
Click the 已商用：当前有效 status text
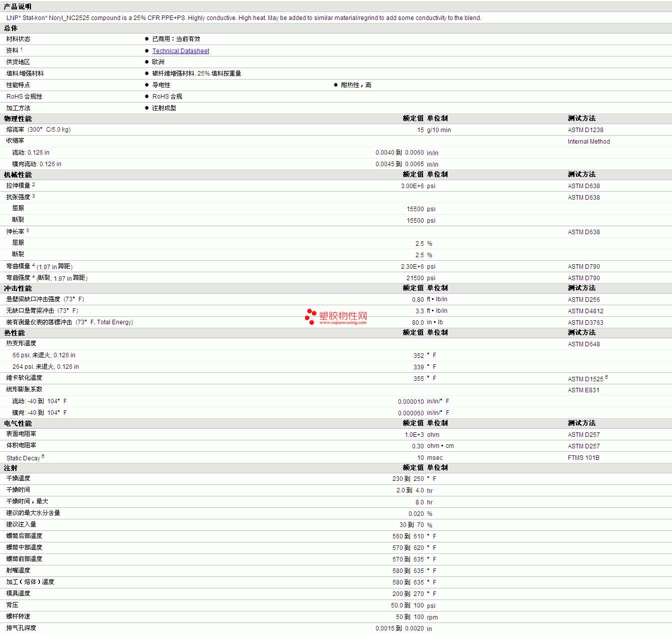click(x=176, y=39)
